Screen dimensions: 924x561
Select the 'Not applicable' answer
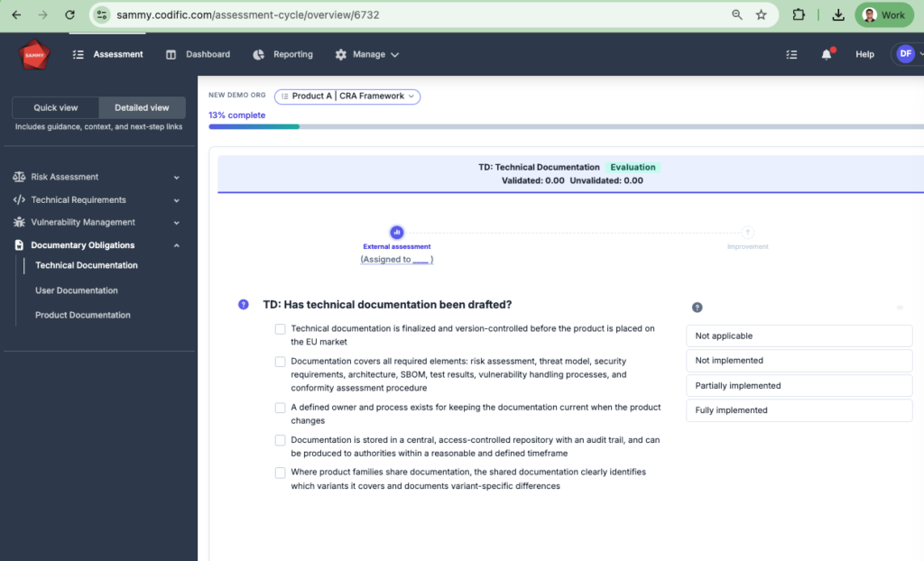pos(799,336)
